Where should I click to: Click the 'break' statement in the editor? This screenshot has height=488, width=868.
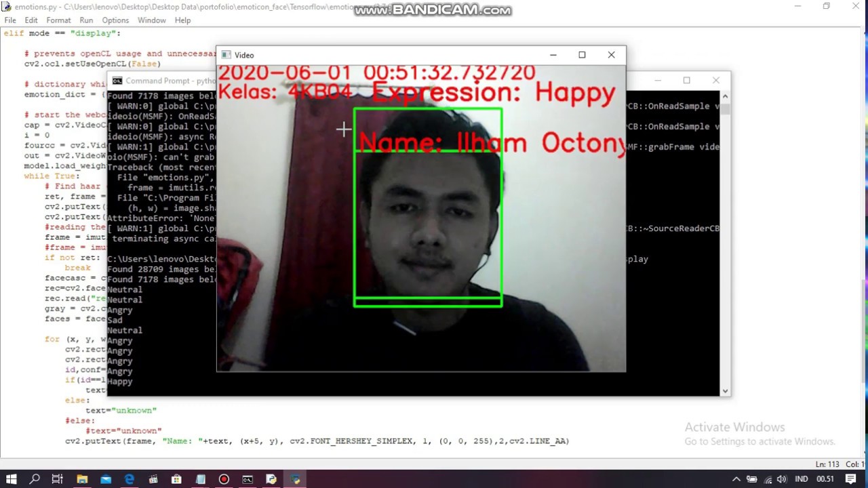[x=77, y=268]
